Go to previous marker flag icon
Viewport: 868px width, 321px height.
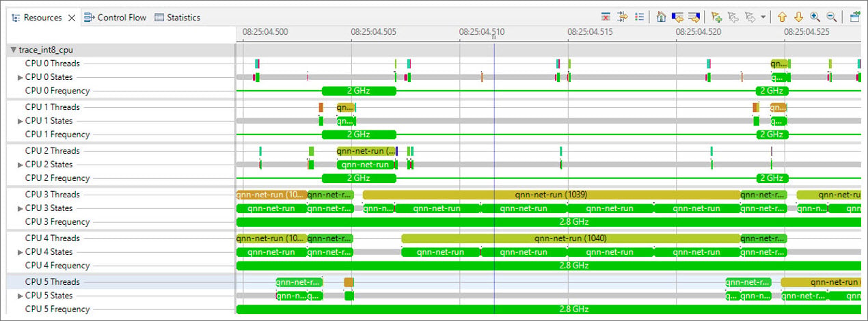click(733, 17)
